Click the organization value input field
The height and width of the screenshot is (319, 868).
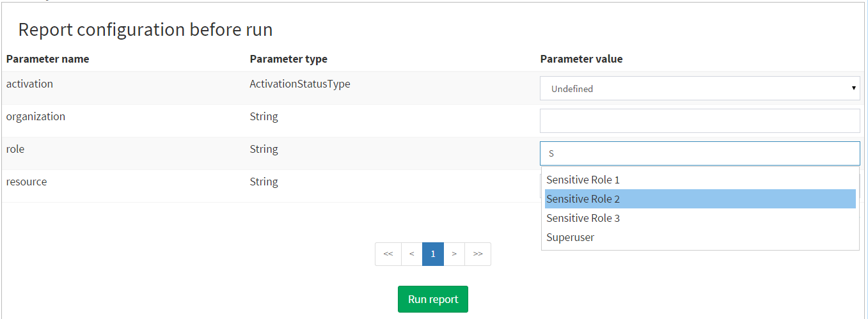coord(699,121)
